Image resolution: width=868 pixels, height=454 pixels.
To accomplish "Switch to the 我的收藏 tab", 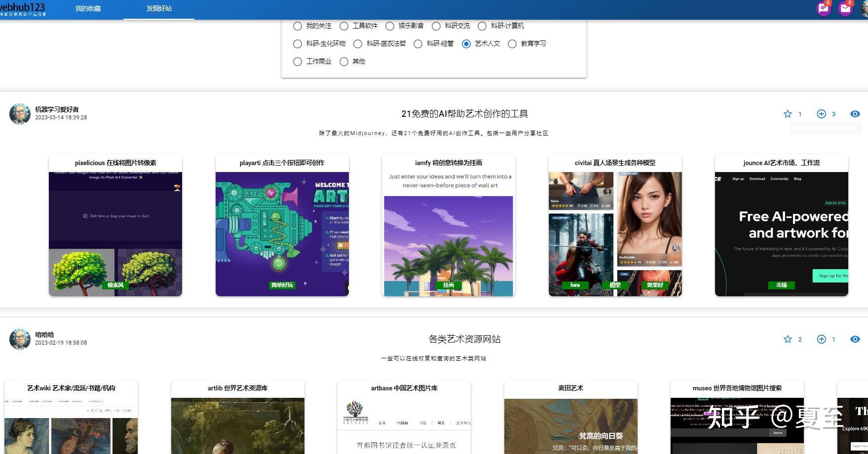I will point(87,8).
